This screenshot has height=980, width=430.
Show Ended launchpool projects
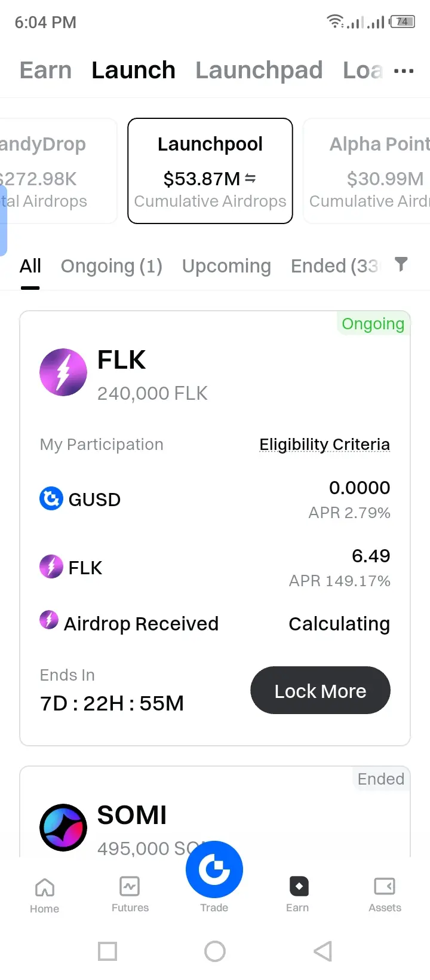coord(335,266)
